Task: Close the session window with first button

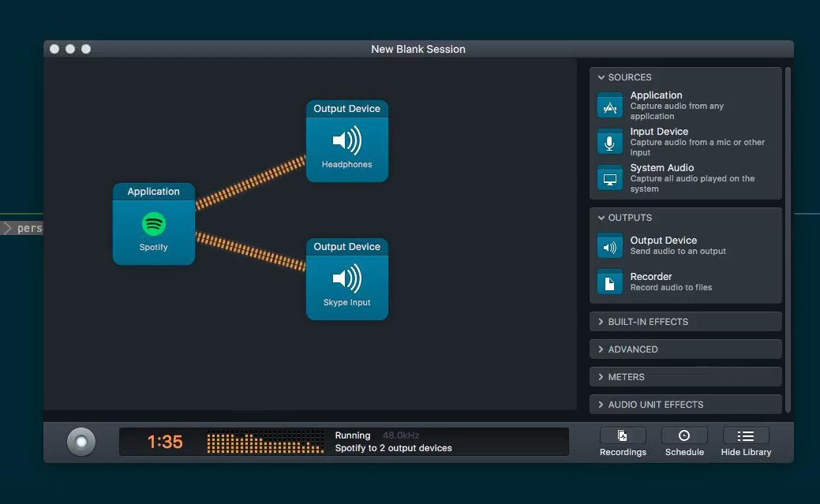Action: pyautogui.click(x=54, y=49)
